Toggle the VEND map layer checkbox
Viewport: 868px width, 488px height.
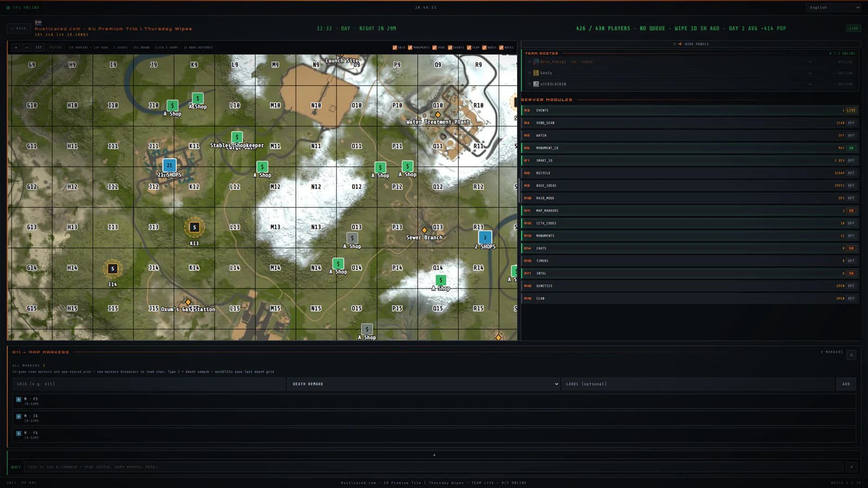click(x=434, y=47)
